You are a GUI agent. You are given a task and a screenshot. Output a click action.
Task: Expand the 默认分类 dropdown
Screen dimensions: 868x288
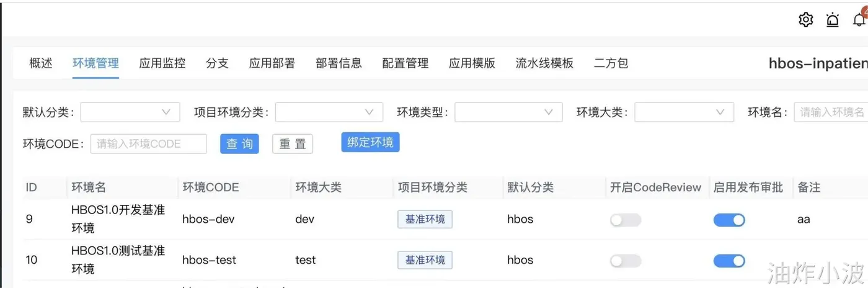(130, 112)
